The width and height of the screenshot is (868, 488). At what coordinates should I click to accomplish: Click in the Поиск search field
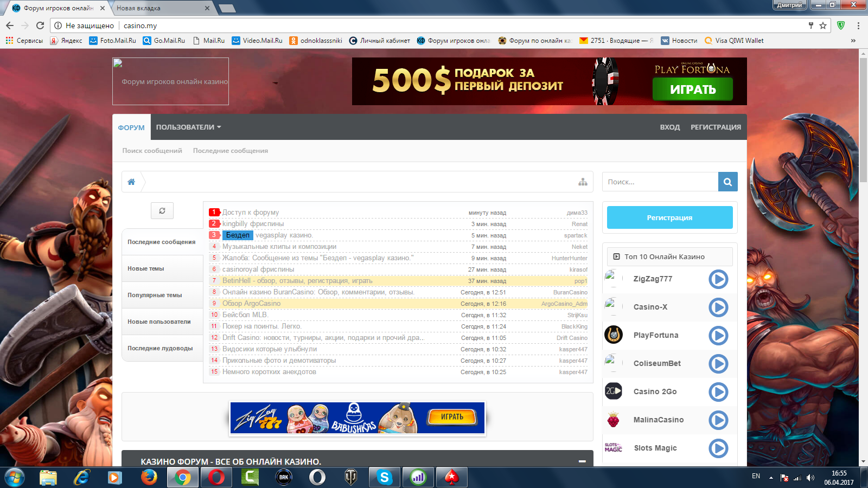pyautogui.click(x=660, y=182)
